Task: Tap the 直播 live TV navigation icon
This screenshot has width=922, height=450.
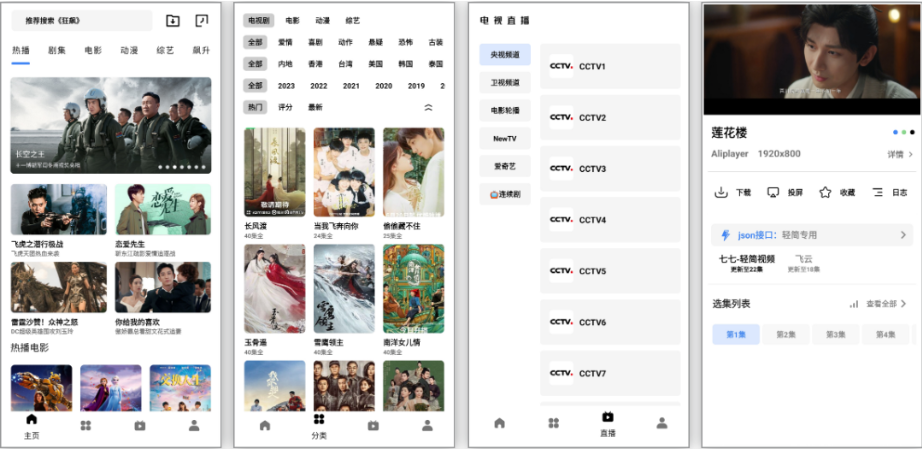Action: tap(607, 417)
